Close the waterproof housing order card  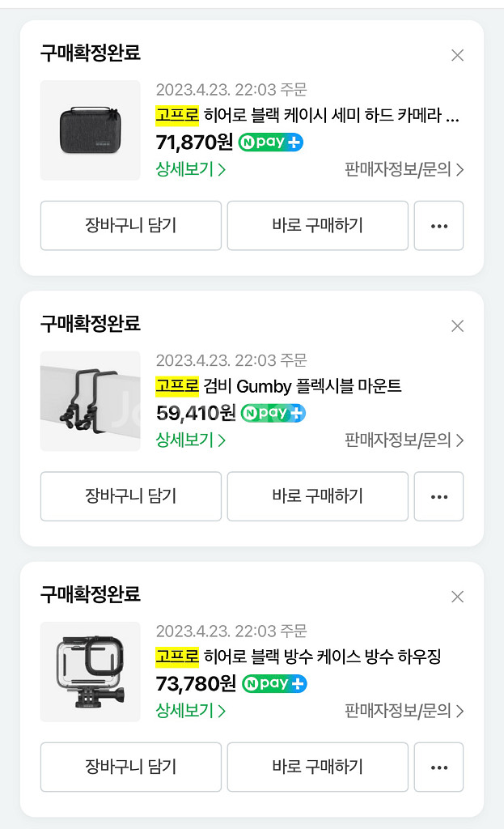coord(458,597)
